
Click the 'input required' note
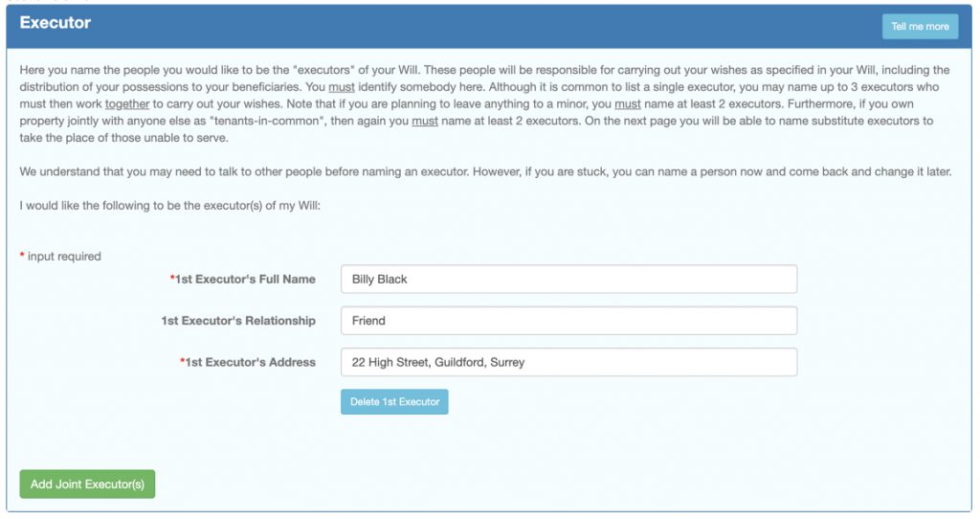click(x=60, y=257)
